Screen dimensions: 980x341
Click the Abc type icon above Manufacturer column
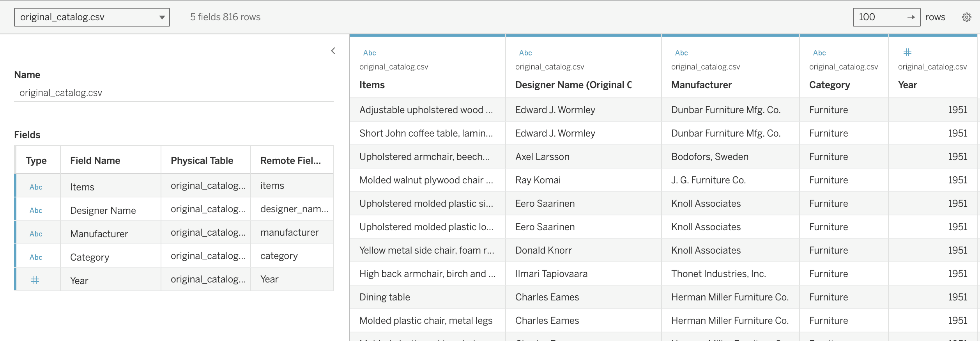click(x=681, y=53)
